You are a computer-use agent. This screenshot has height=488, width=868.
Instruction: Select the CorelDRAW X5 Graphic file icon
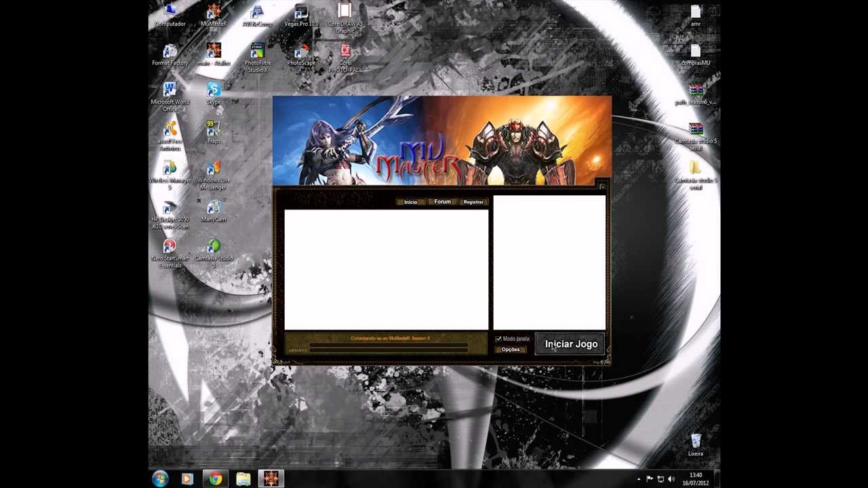pyautogui.click(x=345, y=19)
